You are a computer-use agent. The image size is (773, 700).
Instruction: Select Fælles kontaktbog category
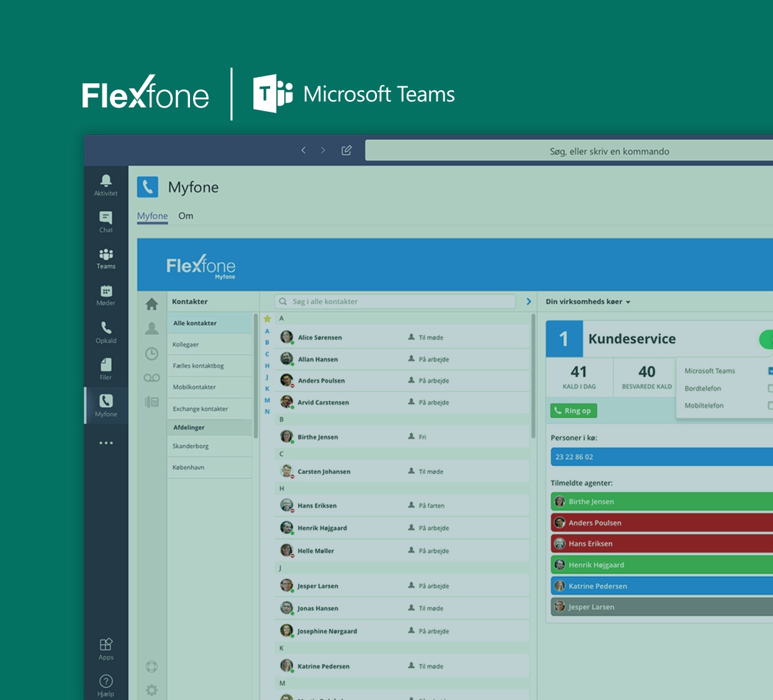210,366
